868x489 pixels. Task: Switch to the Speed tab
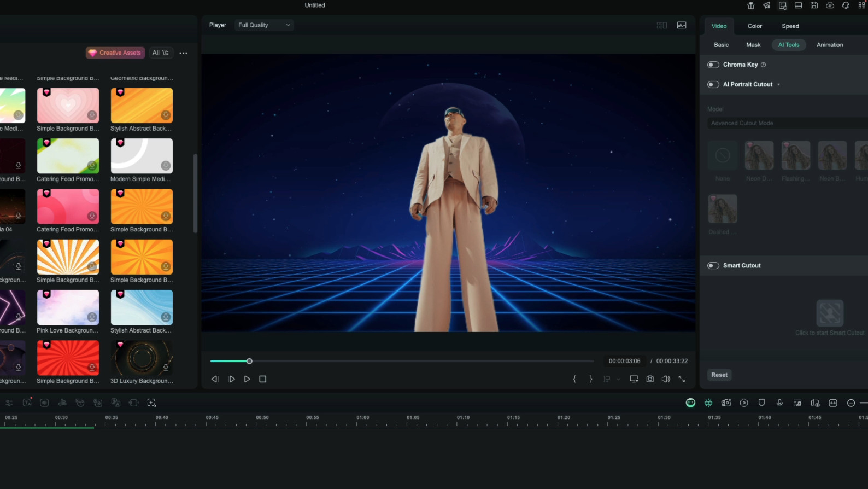tap(790, 26)
